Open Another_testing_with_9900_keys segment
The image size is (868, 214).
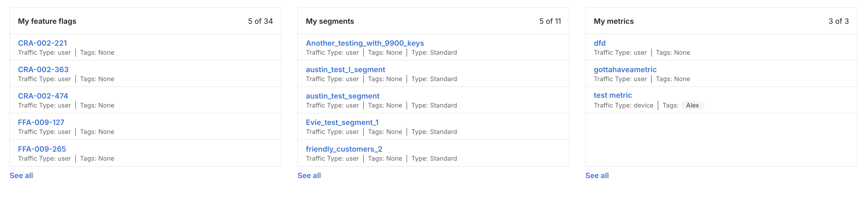tap(365, 43)
